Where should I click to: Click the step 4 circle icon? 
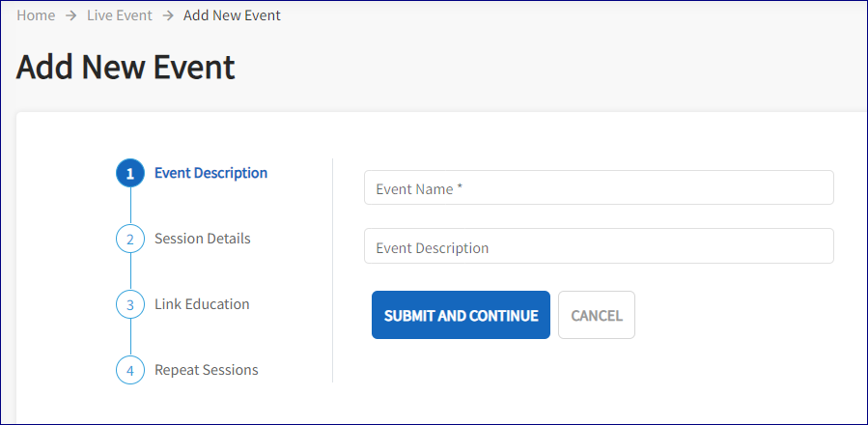pos(130,370)
